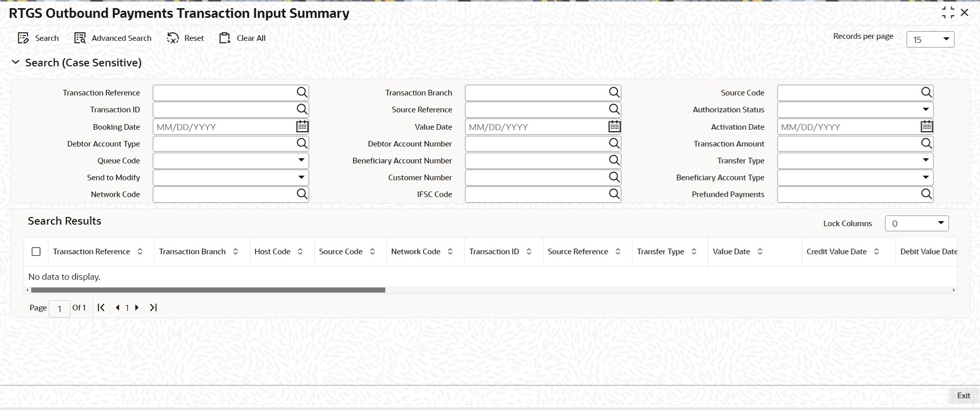Open Activation Date calendar picker
Screen dimensions: 980x410
(926, 126)
